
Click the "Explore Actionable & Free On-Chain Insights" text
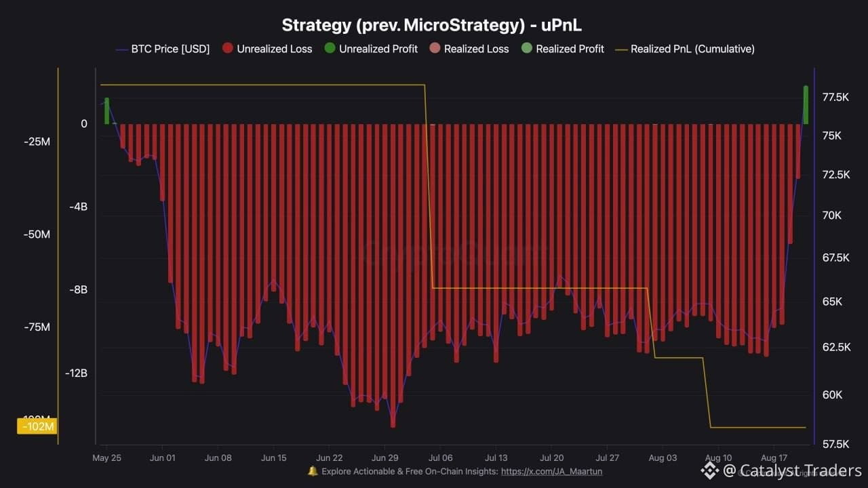click(410, 472)
